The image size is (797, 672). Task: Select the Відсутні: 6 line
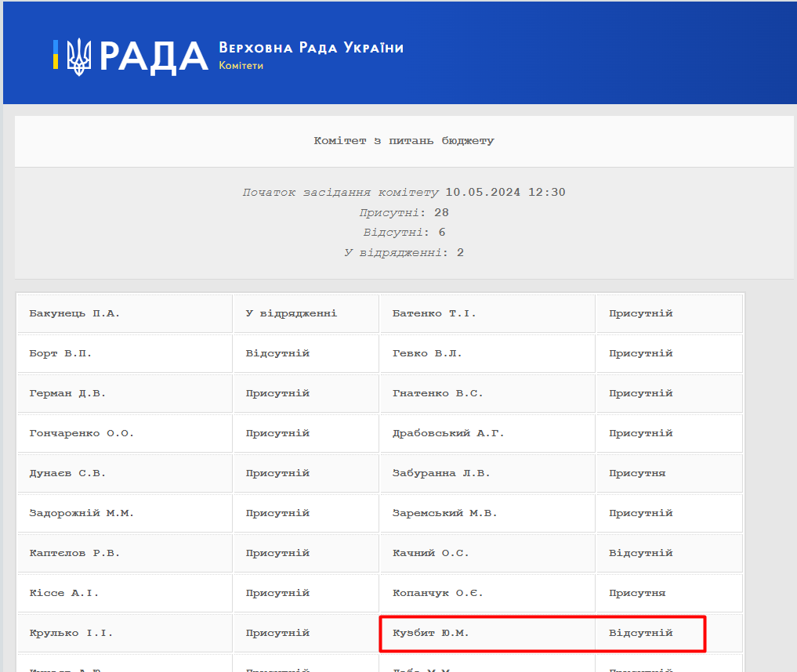pyautogui.click(x=404, y=232)
